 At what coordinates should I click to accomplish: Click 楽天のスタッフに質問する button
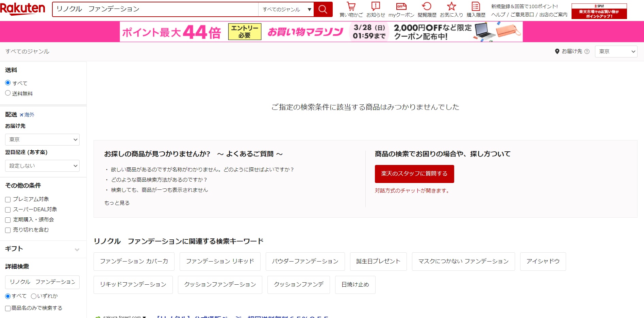click(x=414, y=174)
